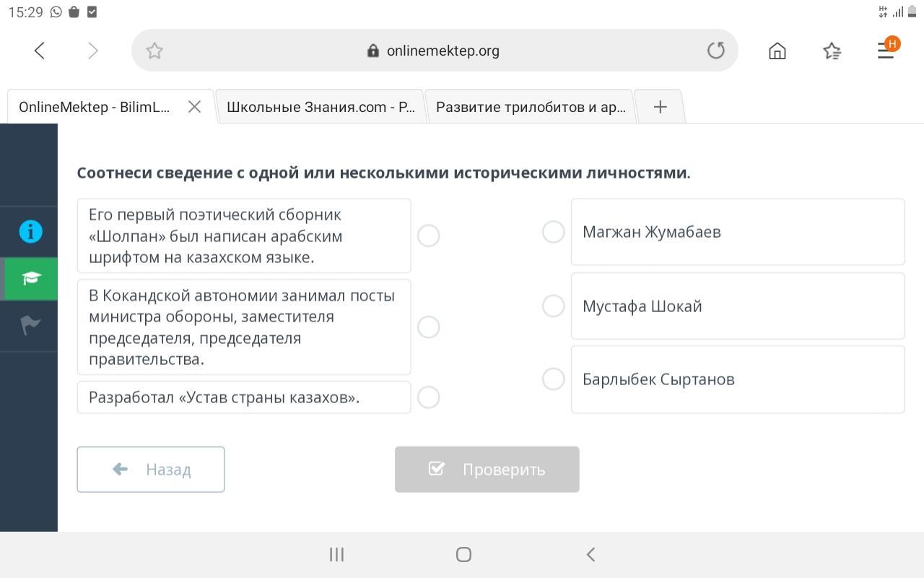The width and height of the screenshot is (924, 578).
Task: Click the Мустафа Шокай answer card
Action: coord(738,306)
